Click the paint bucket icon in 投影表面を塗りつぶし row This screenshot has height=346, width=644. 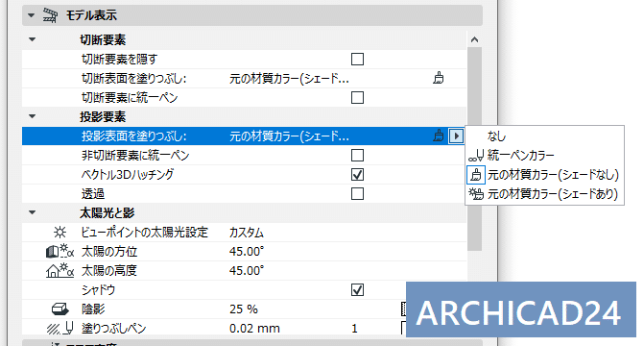click(x=439, y=136)
